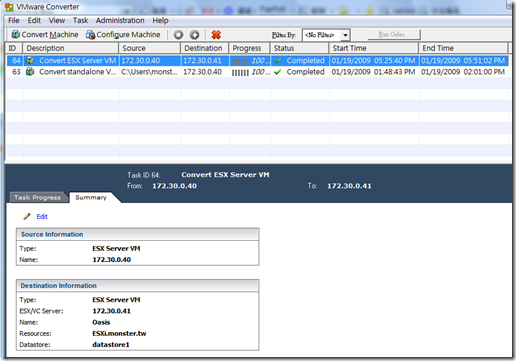This screenshot has width=516, height=361.
Task: Click the Run Order button
Action: 394,34
